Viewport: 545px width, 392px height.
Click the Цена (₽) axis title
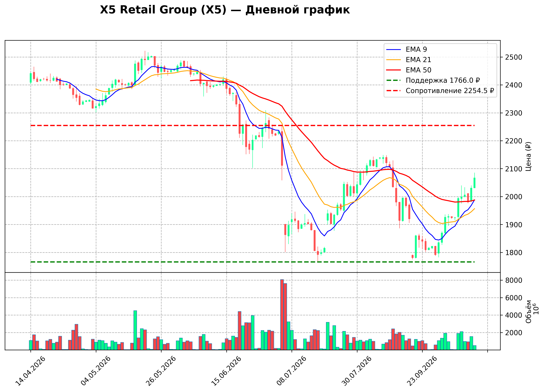click(x=528, y=156)
